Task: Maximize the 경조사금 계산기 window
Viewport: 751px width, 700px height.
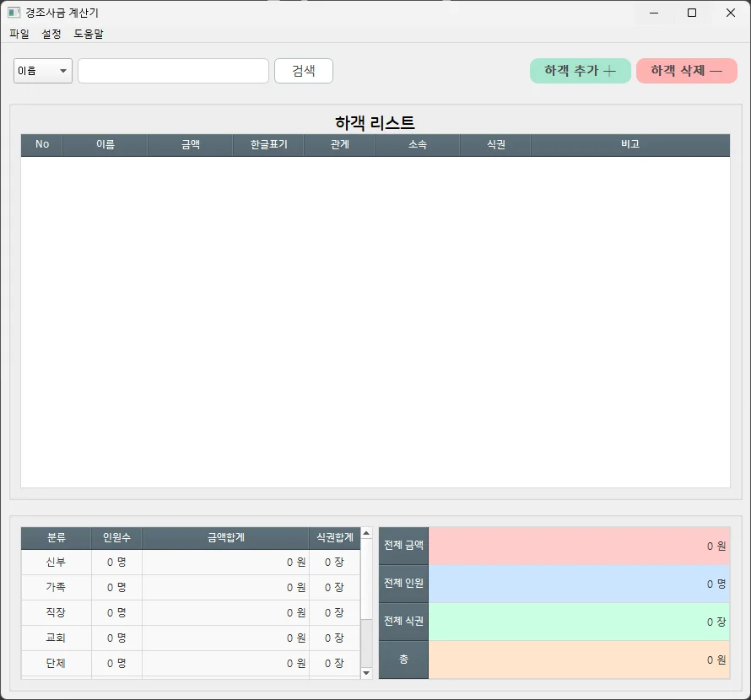Action: point(692,13)
